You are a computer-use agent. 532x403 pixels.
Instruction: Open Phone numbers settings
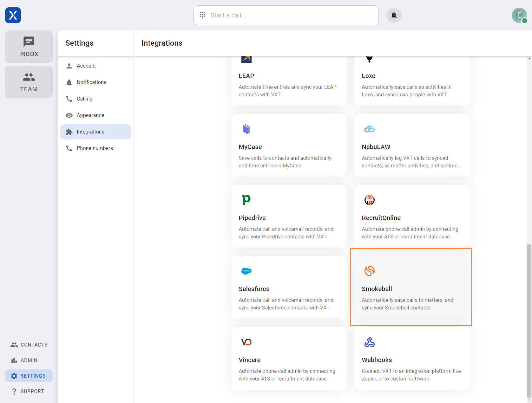(96, 148)
